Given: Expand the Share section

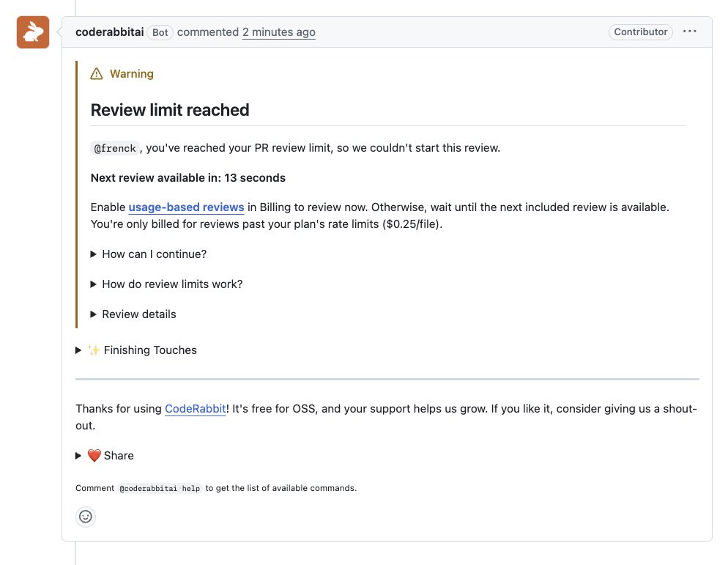Looking at the screenshot, I should pos(105,455).
